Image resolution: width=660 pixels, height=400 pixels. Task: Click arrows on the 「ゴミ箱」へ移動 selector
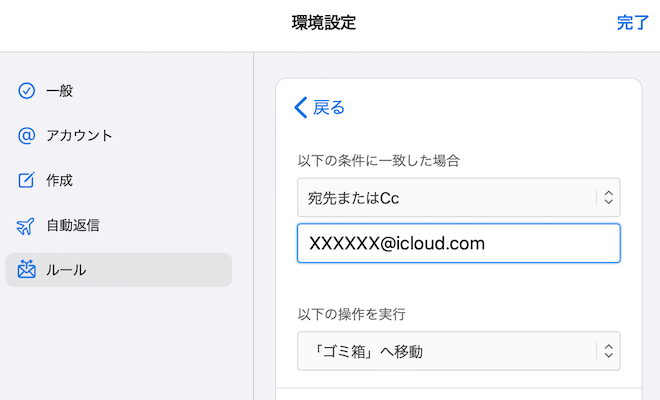pos(607,351)
